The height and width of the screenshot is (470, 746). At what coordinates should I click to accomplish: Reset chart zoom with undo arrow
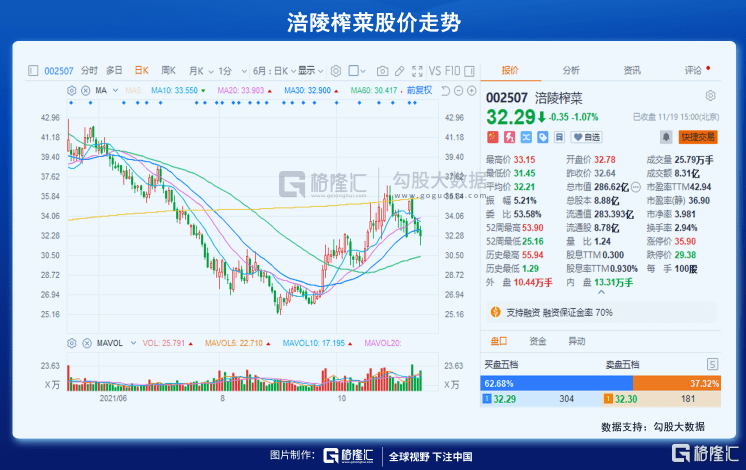[445, 90]
